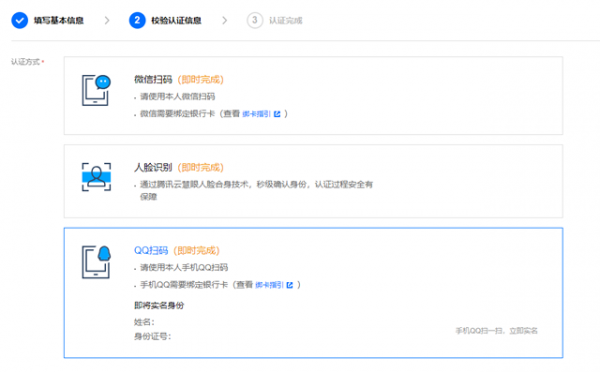Click 即时完成 tag next to QQ扫码

coord(196,251)
